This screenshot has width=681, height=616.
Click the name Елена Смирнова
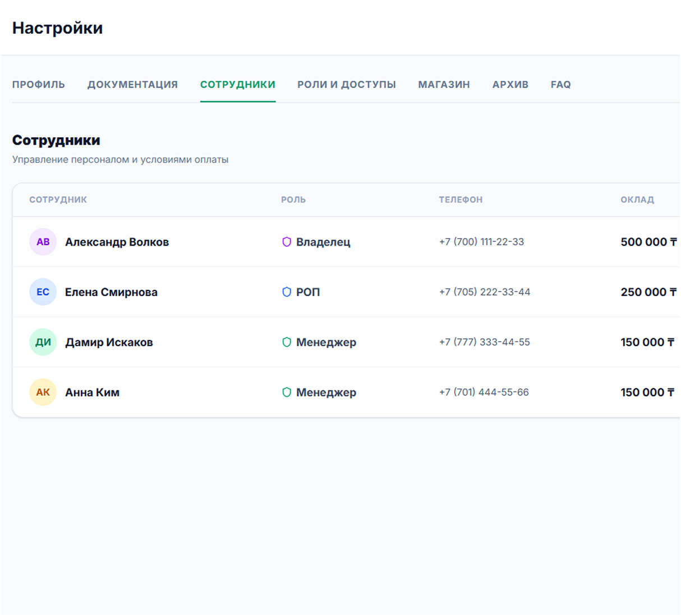(111, 292)
